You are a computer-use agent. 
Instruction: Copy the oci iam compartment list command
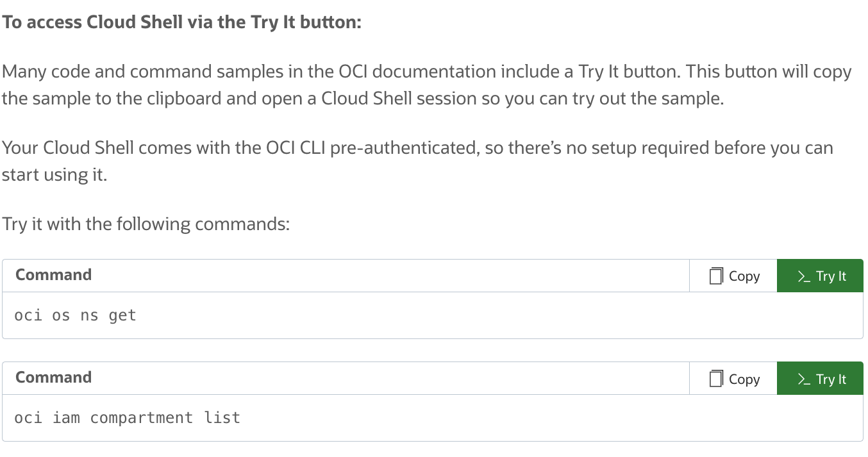734,379
